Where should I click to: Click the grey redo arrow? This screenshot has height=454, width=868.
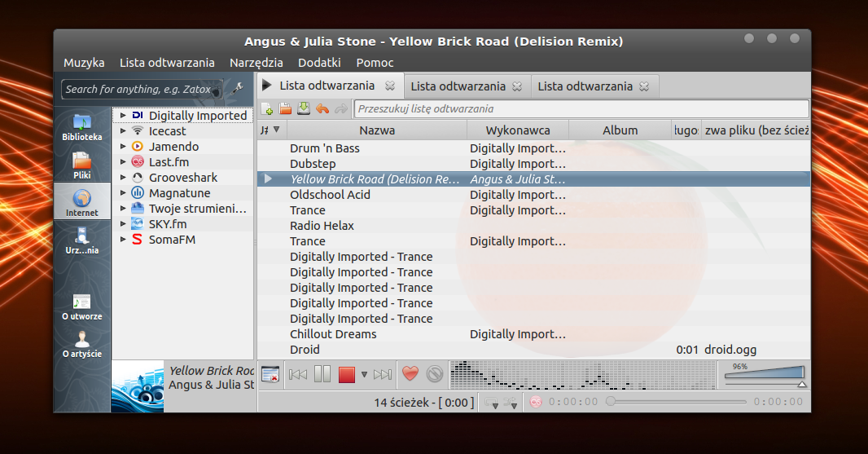point(340,108)
